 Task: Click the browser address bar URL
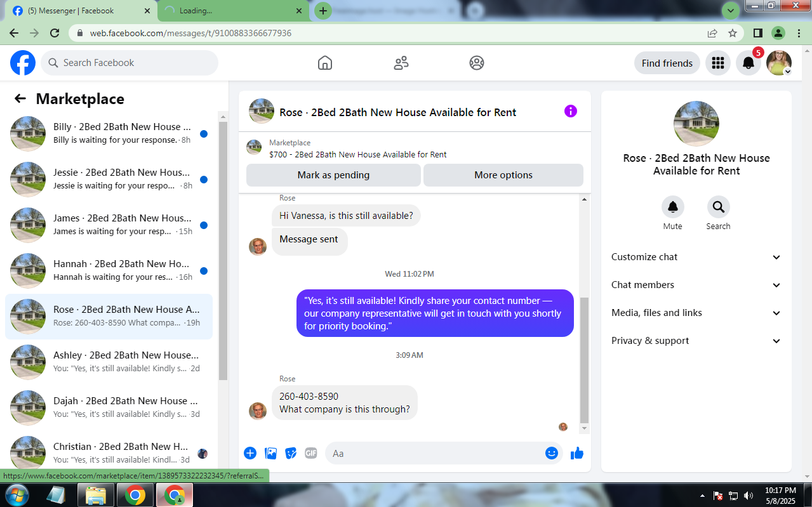click(x=190, y=33)
